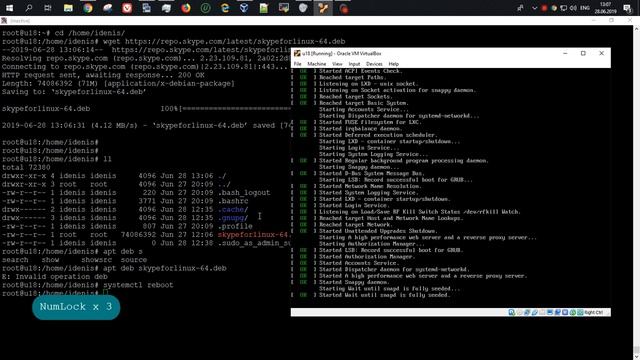Open the Vivaldi browser taskbar icon
Image resolution: width=640 pixels, height=360 pixels.
pos(127,8)
